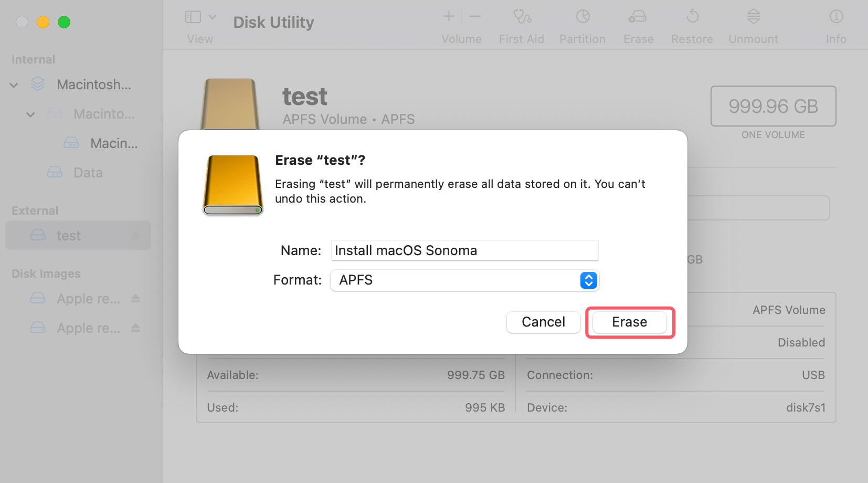Open the Partition tool

click(x=583, y=24)
